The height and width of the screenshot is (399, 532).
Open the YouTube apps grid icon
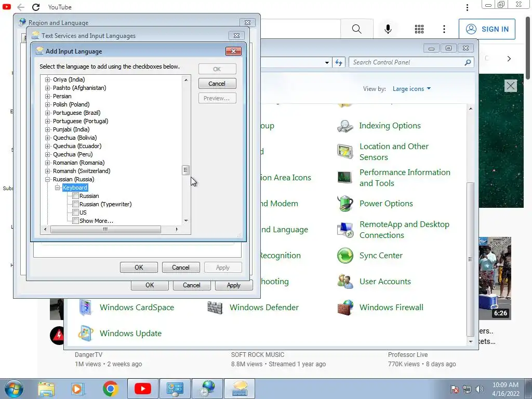coord(419,29)
